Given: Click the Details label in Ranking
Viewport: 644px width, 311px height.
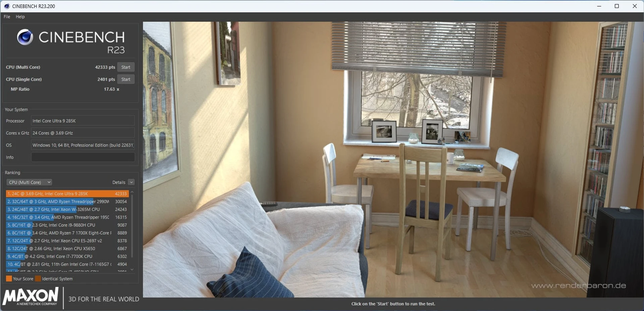Looking at the screenshot, I should (119, 182).
